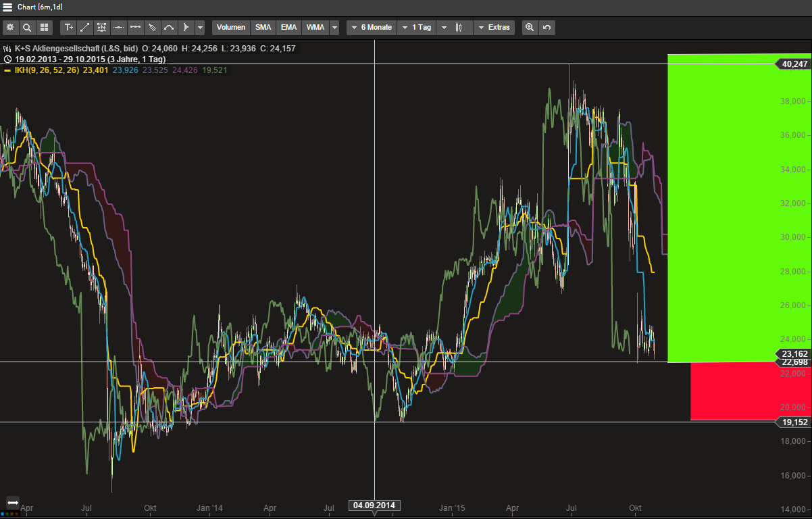Toggle the EMA indicator
812x519 pixels.
(x=288, y=28)
